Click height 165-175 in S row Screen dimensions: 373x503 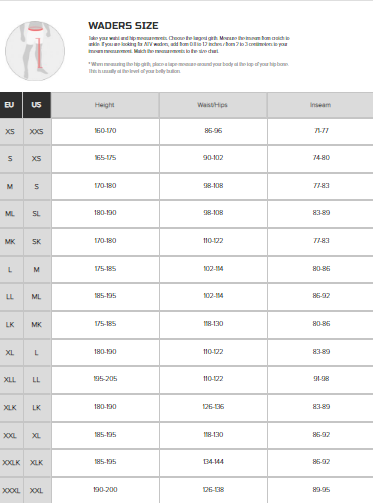click(x=105, y=158)
